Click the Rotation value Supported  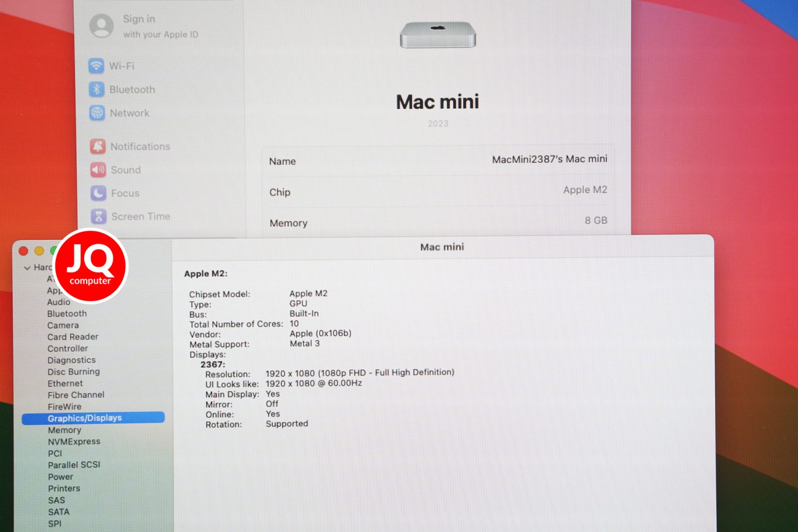(x=287, y=424)
